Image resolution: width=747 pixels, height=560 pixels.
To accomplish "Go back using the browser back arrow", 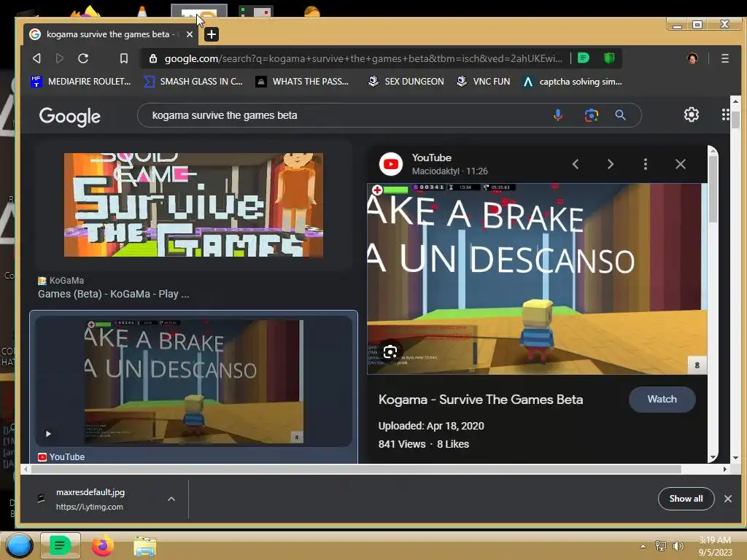I will pos(36,58).
